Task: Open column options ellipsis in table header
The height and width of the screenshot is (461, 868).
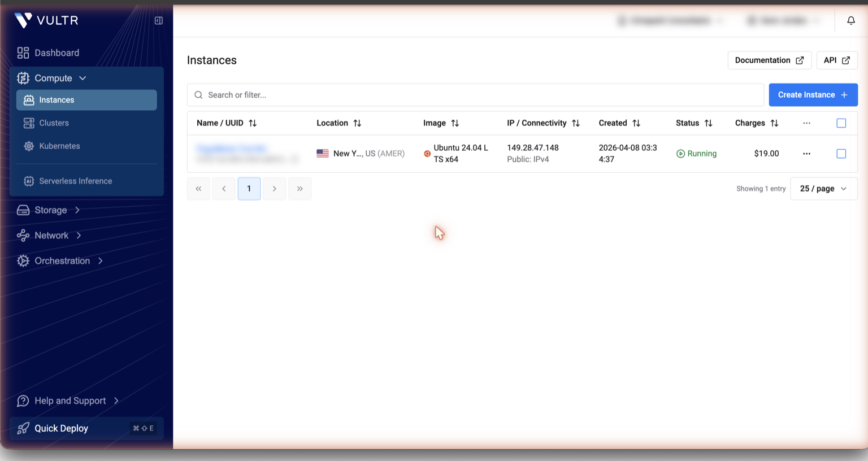Action: coord(806,123)
